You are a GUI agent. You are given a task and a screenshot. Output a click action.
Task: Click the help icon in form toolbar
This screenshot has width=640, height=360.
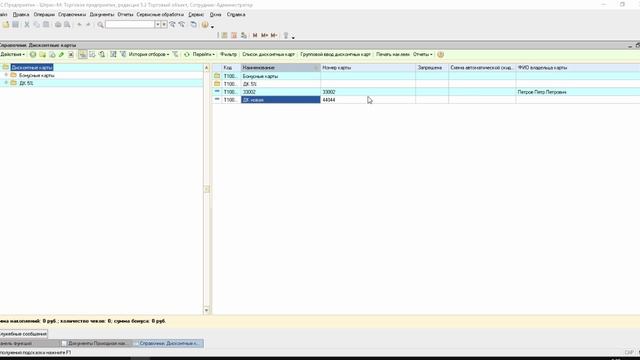[440, 54]
